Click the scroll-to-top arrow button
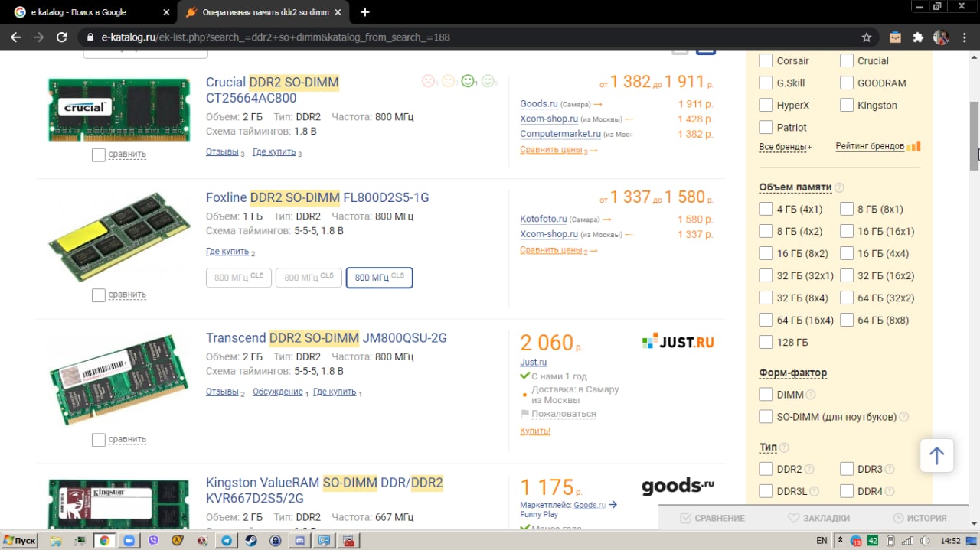Viewport: 980px width, 550px height. 936,456
